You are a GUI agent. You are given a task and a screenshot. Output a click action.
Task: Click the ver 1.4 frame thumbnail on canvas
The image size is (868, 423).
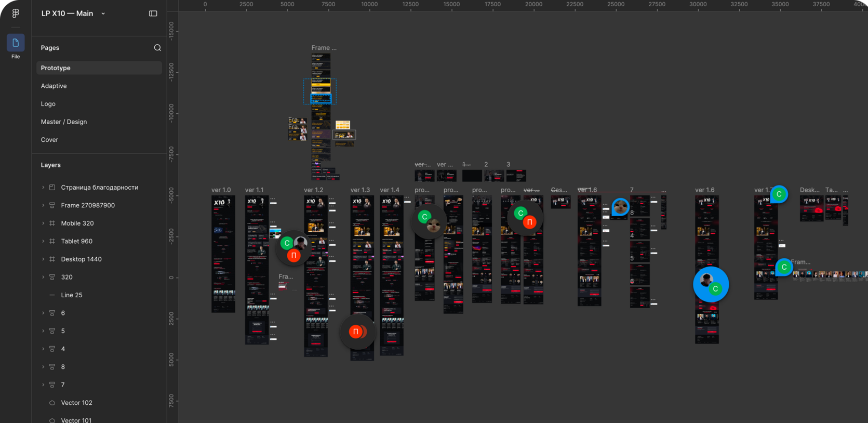392,275
